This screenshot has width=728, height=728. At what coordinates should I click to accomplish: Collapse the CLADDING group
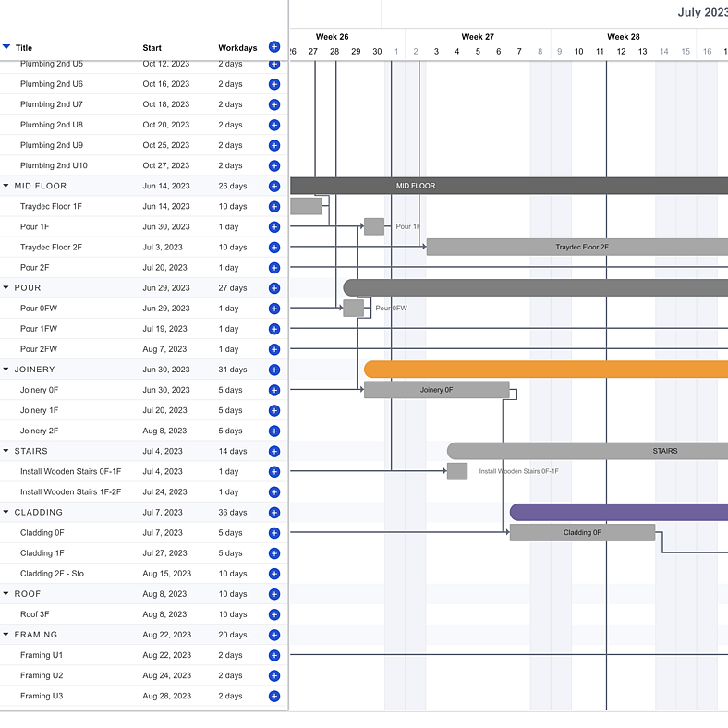6,513
